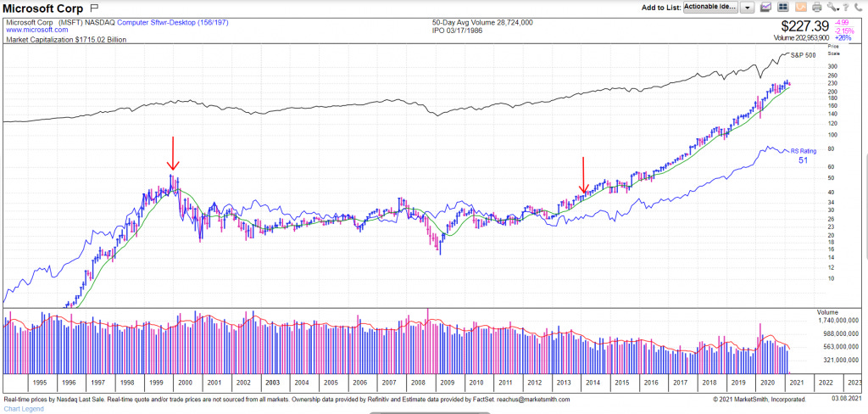This screenshot has height=414, width=868.
Task: Click the 2017 year on time axis
Action: coord(679,383)
